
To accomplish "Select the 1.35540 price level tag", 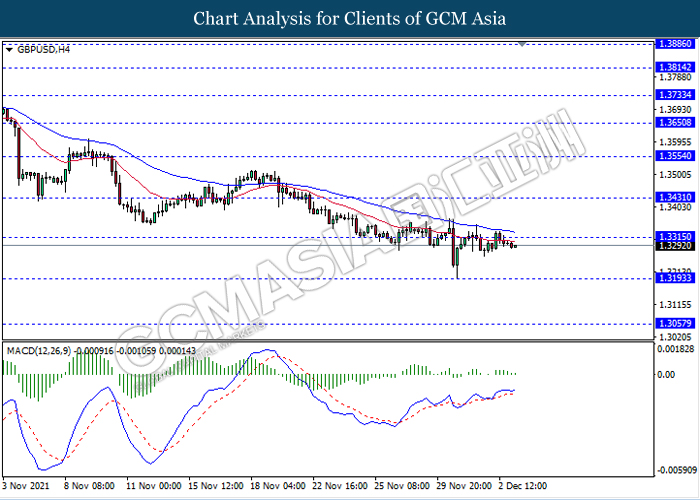I will coord(676,155).
